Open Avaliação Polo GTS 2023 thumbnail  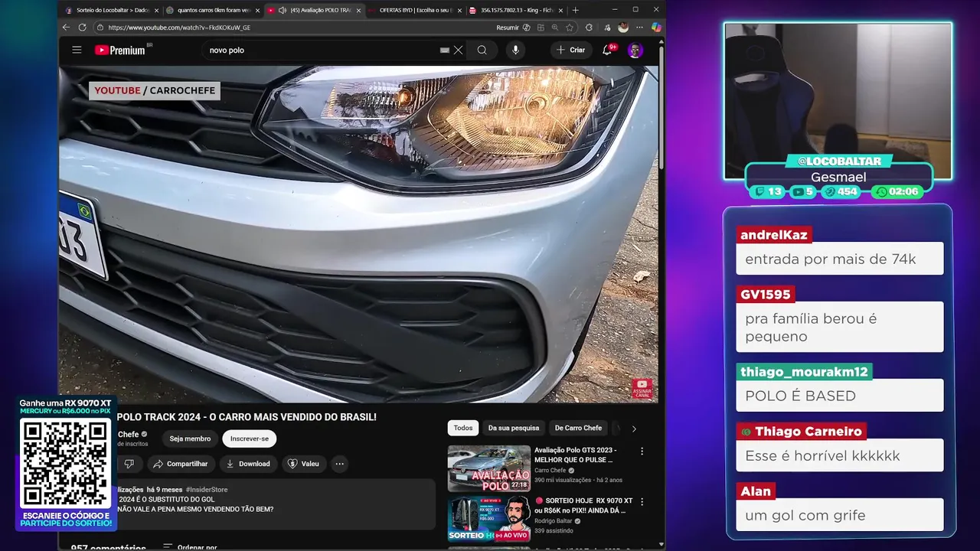point(489,468)
